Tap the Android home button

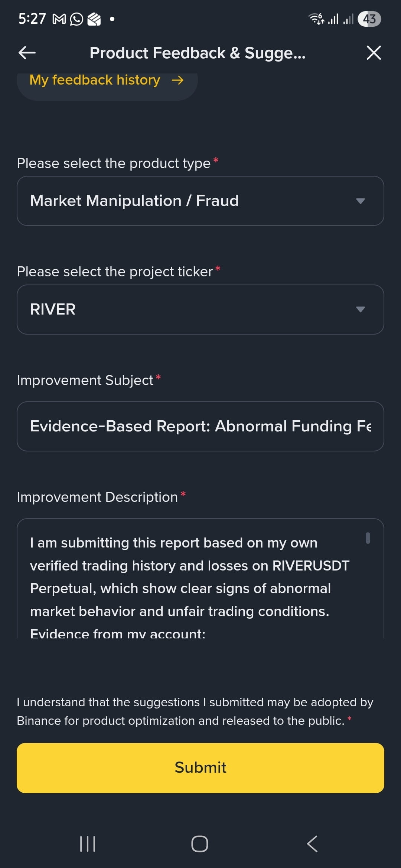tap(200, 844)
